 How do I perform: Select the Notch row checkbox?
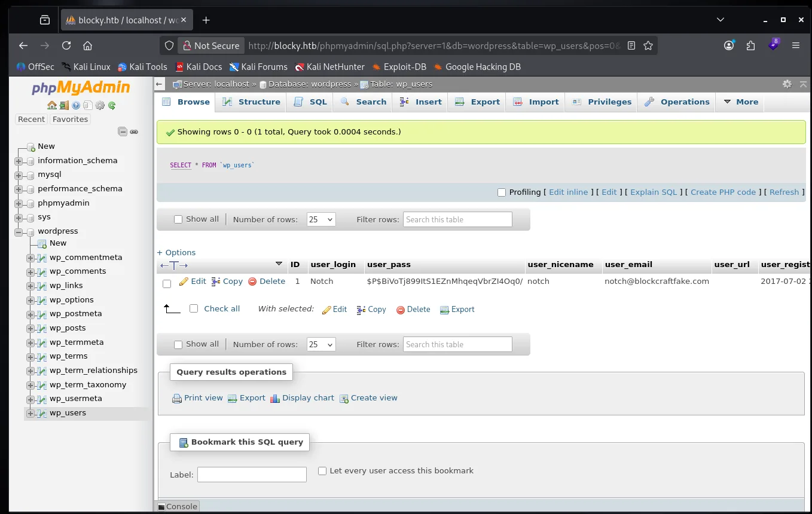tap(167, 284)
